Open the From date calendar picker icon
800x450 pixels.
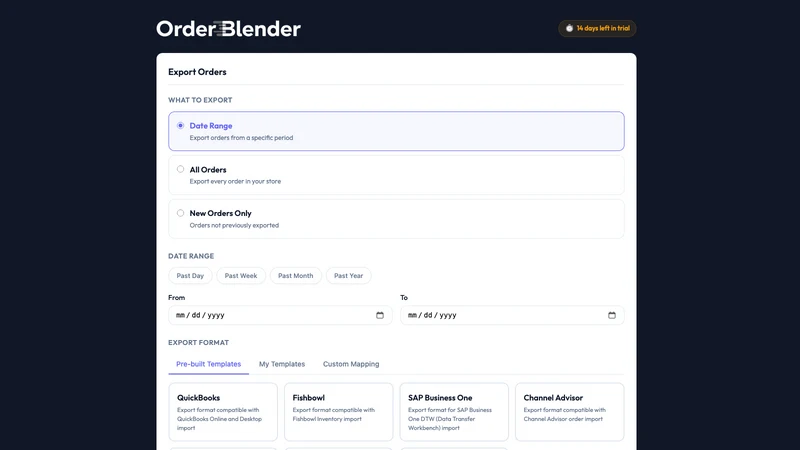[380, 315]
